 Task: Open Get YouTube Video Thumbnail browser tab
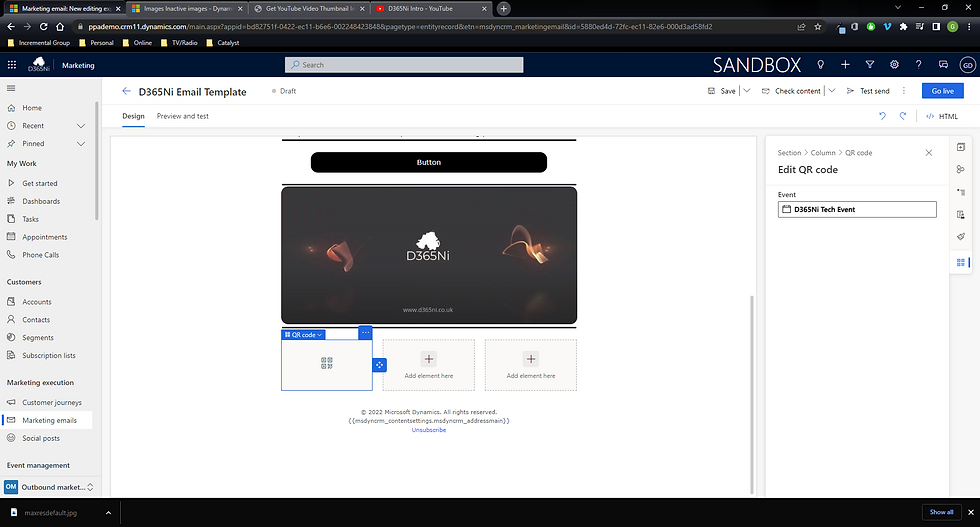point(309,9)
